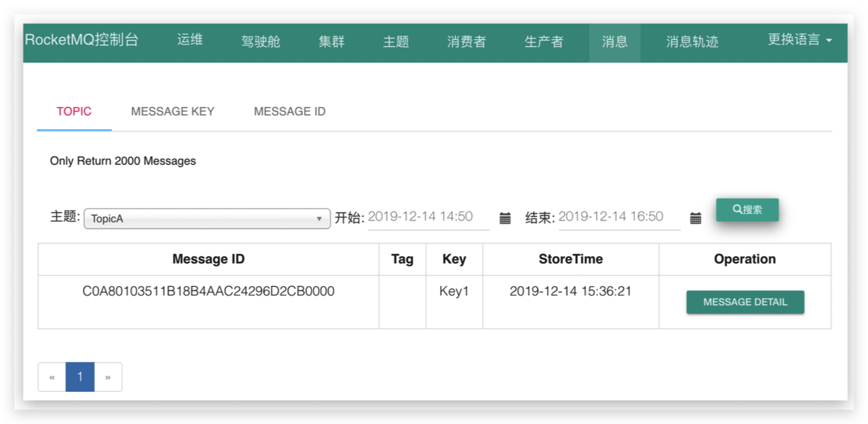The height and width of the screenshot is (424, 868).
Task: Select the TOPIC search mode
Action: (x=74, y=111)
